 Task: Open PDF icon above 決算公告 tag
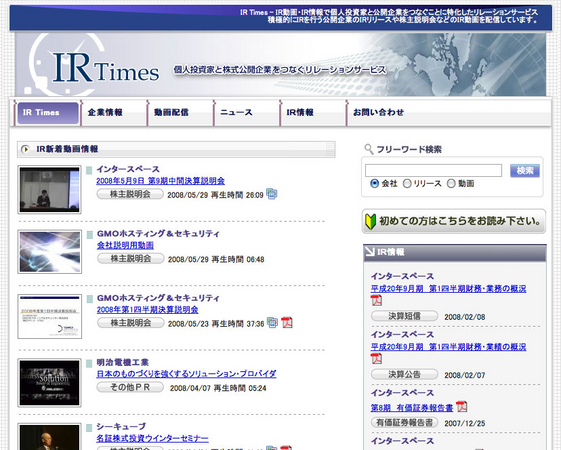376,358
